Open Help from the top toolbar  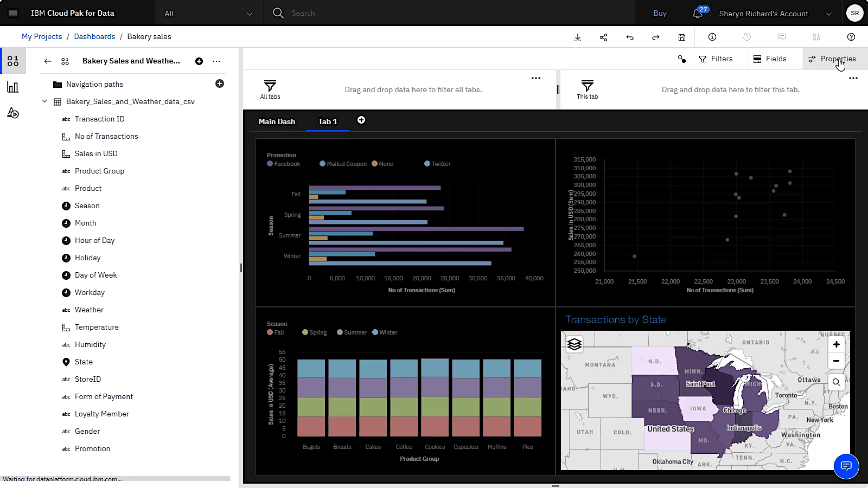click(851, 37)
